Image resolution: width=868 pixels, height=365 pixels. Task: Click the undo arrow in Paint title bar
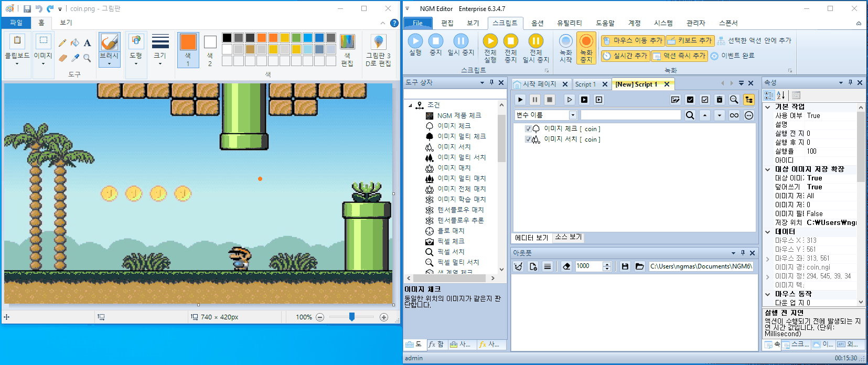(38, 9)
